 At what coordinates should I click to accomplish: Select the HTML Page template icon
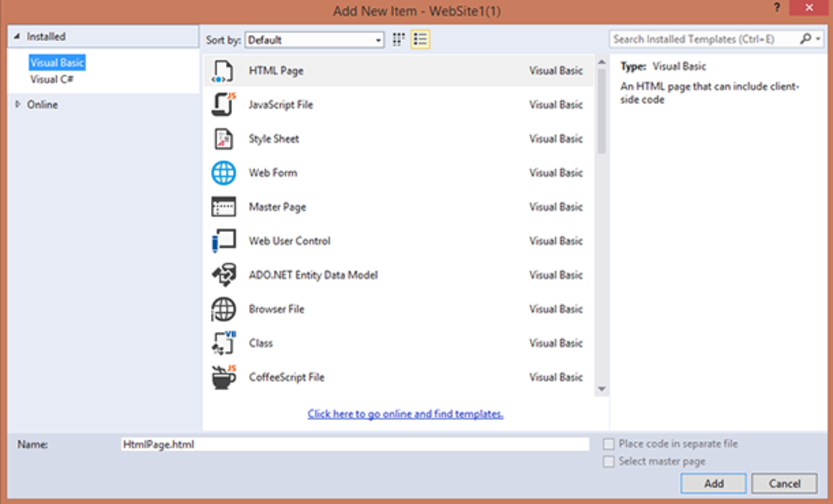[223, 71]
